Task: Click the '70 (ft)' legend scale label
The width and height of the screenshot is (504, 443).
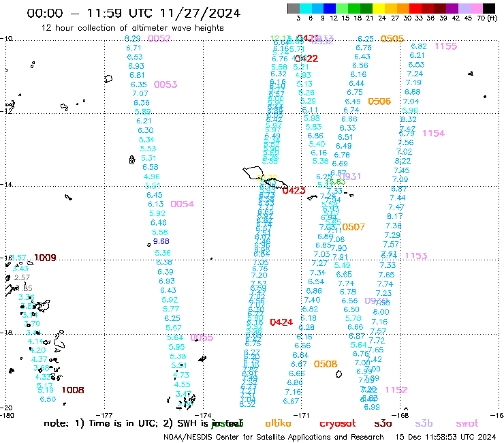Action: (x=487, y=18)
